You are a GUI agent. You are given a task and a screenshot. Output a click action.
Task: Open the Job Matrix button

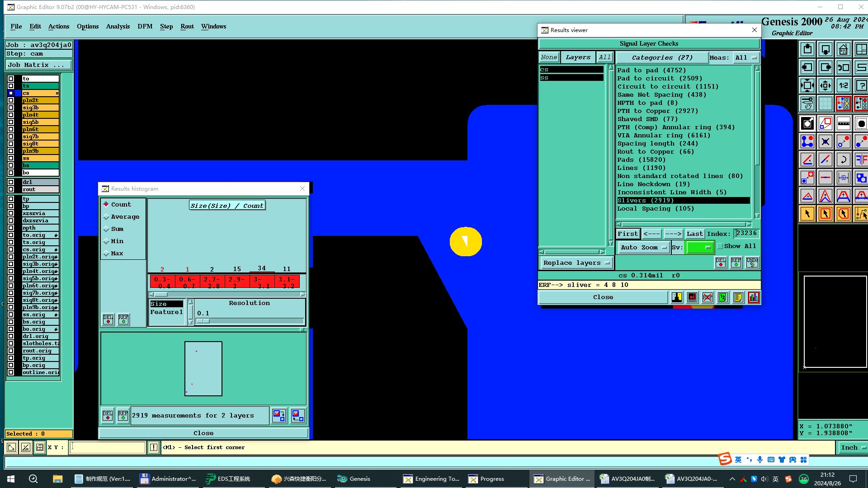point(38,65)
